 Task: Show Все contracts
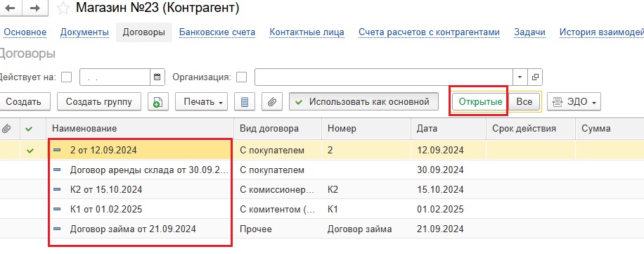(524, 102)
